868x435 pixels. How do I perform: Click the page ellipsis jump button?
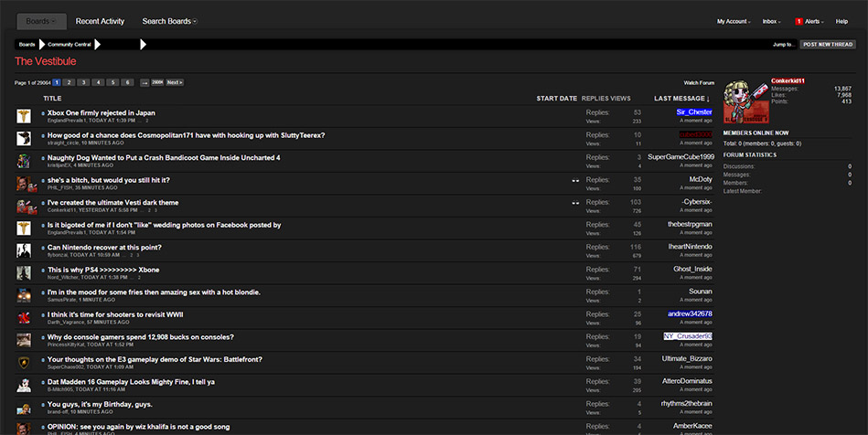pyautogui.click(x=145, y=82)
